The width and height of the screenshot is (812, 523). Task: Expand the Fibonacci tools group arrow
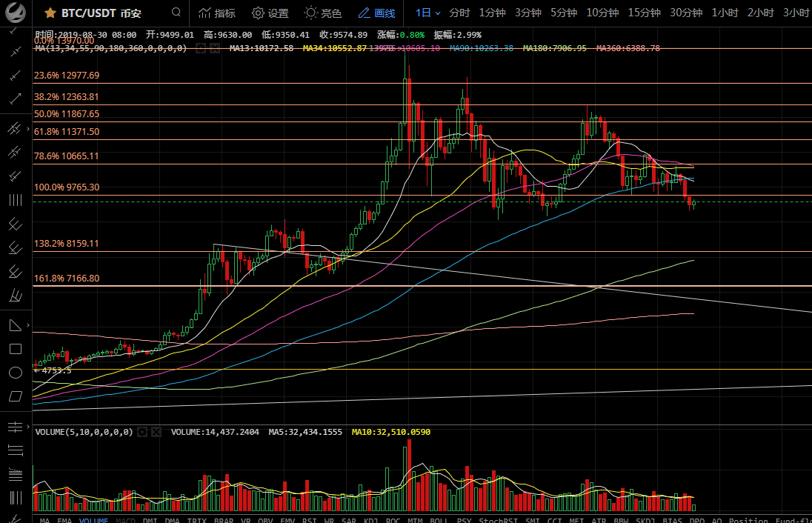coord(28,427)
